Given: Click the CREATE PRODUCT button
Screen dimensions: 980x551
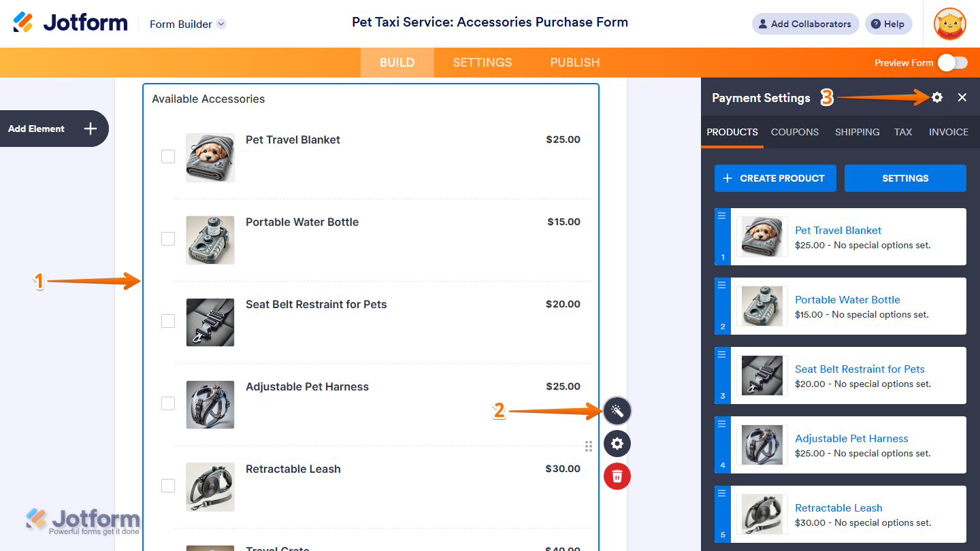Looking at the screenshot, I should tap(775, 178).
